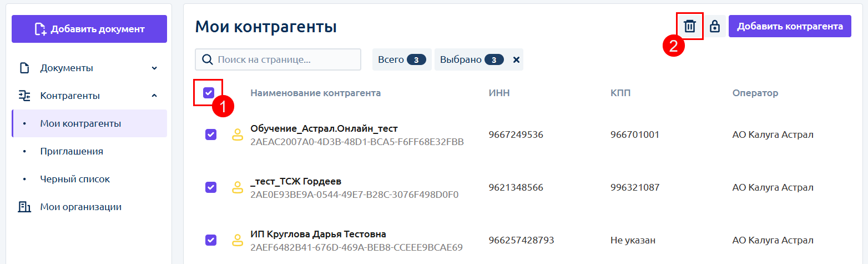This screenshot has width=868, height=264.
Task: Collapse the Контрагенты menu chevron
Action: tap(154, 96)
